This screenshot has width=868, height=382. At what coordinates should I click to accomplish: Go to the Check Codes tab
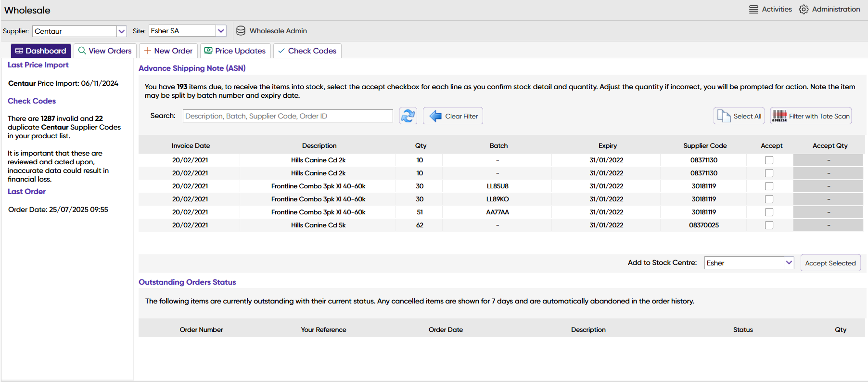[x=307, y=51]
